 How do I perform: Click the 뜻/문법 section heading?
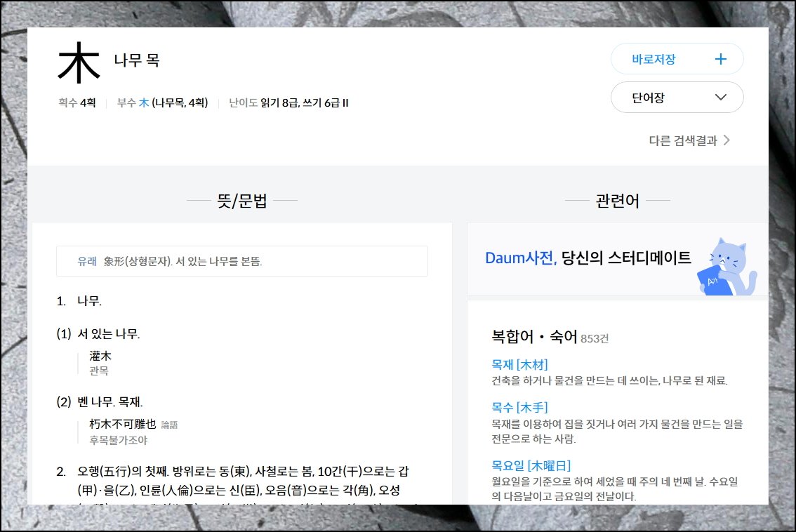tap(242, 201)
